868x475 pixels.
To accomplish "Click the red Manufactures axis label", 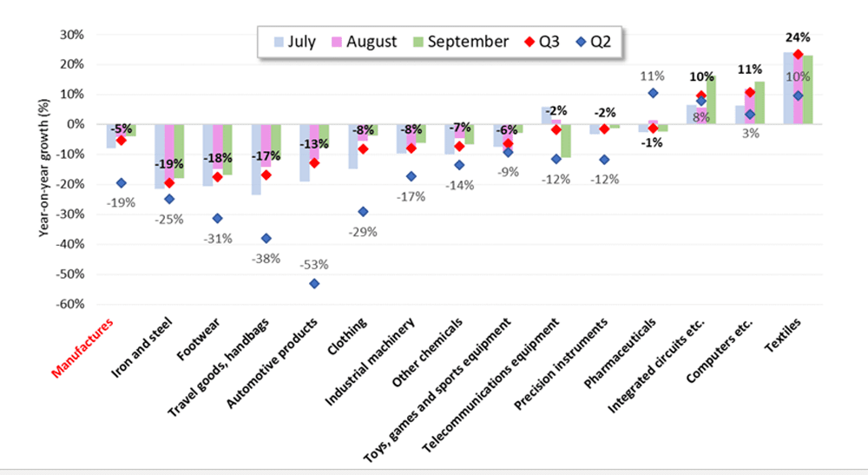I will click(82, 347).
